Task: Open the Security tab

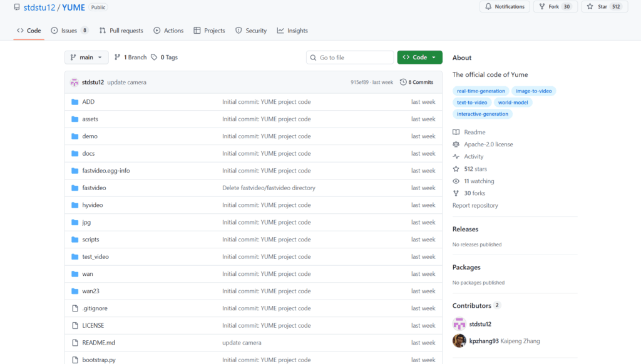Action: tap(251, 31)
